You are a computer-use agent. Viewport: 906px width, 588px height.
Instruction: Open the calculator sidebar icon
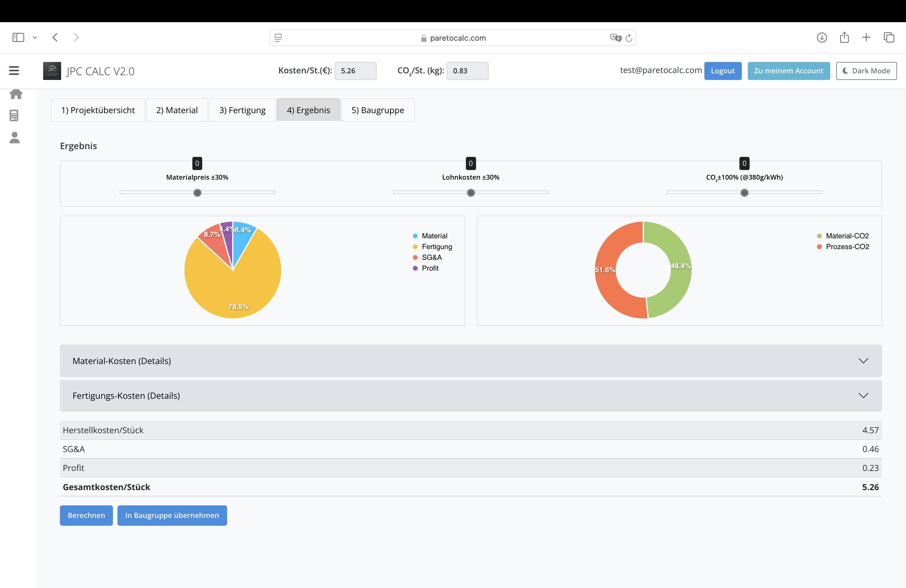pyautogui.click(x=14, y=116)
